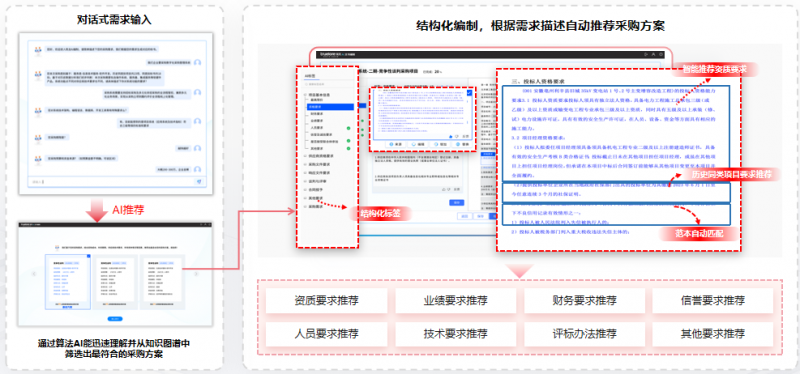
Task: Click the thumbs-down icon in the blue-text popup
Action: [x=458, y=137]
